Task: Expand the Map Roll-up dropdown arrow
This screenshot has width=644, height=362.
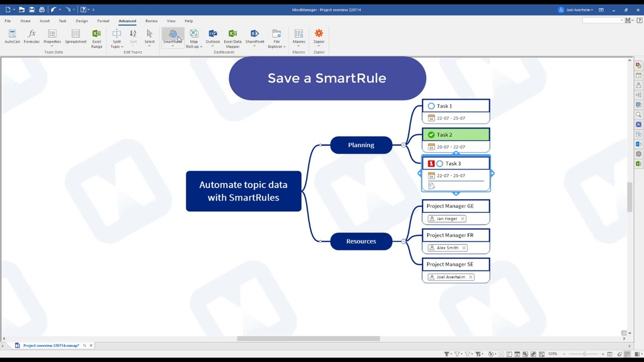Action: pos(201,47)
